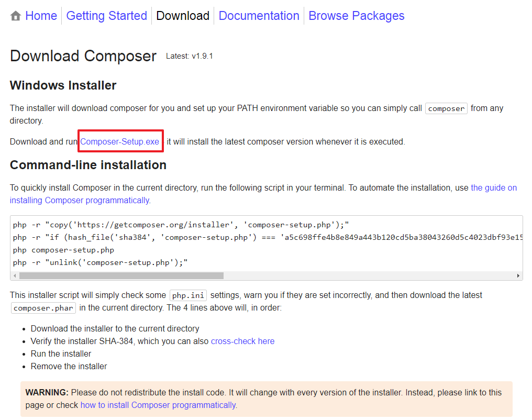This screenshot has height=420, width=532.
Task: Click the copy installer php code line
Action: click(181, 225)
